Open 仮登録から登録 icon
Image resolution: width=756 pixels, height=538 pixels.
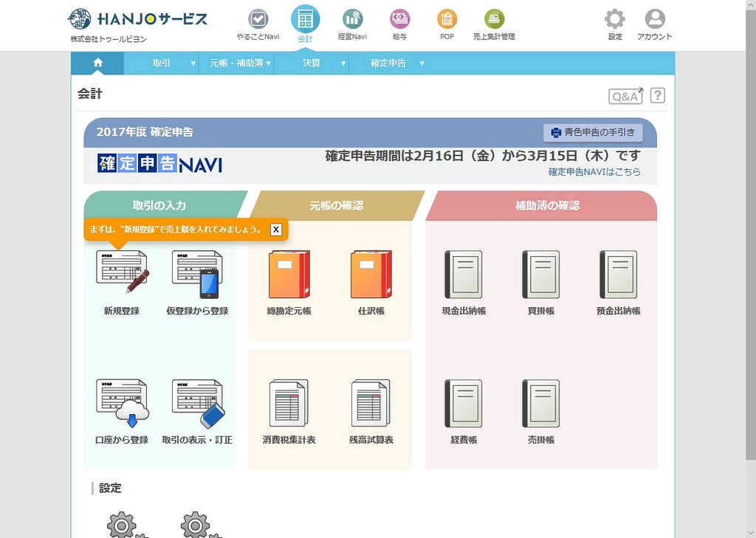(x=197, y=272)
